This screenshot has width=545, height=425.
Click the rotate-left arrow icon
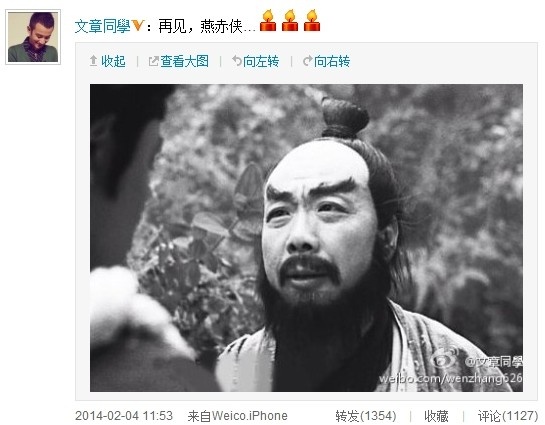[x=237, y=61]
